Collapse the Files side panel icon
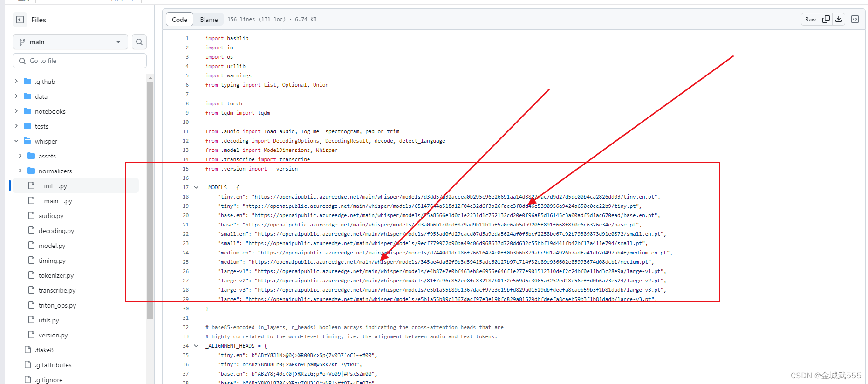The height and width of the screenshot is (384, 868). tap(20, 20)
